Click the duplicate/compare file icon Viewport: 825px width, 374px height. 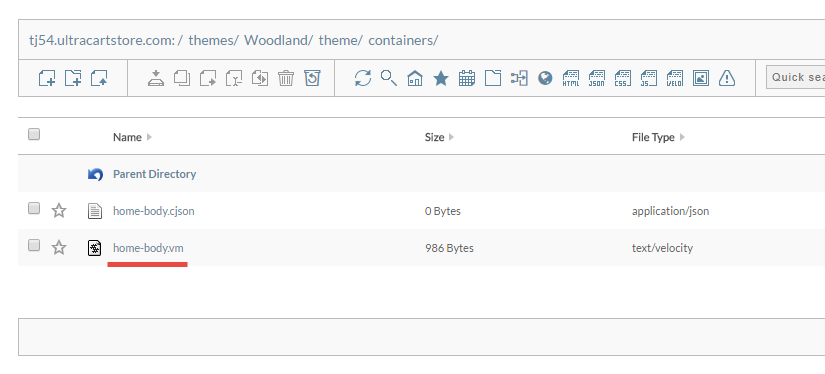click(260, 78)
